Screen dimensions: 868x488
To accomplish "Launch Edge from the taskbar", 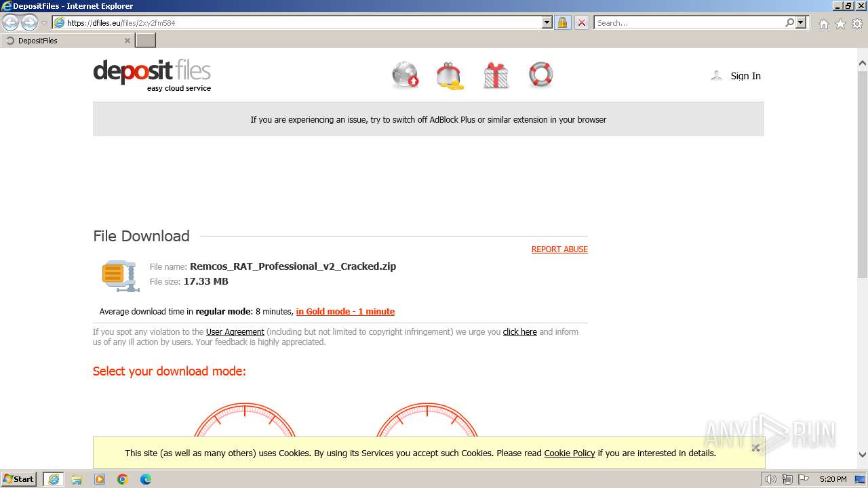I will 146,479.
